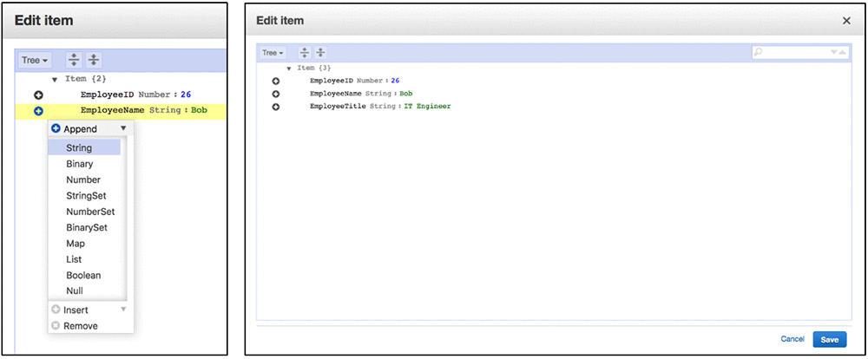Click plus icon beside EmployeeID in left panel
This screenshot has width=868, height=359.
(39, 95)
